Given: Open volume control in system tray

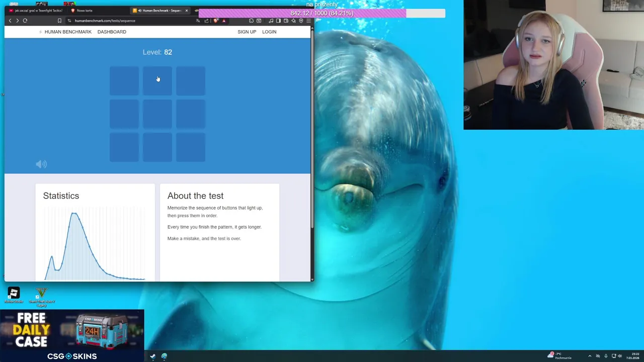Looking at the screenshot, I should point(620,356).
